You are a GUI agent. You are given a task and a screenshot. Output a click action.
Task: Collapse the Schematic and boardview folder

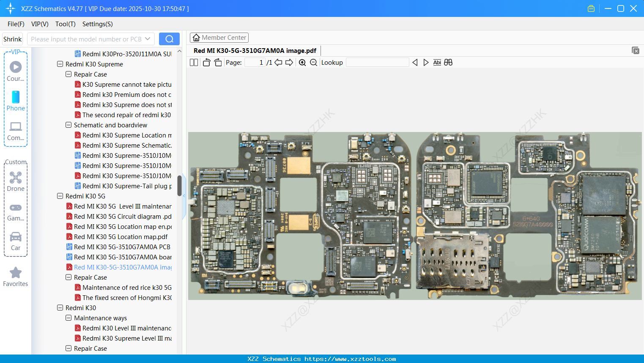(69, 125)
